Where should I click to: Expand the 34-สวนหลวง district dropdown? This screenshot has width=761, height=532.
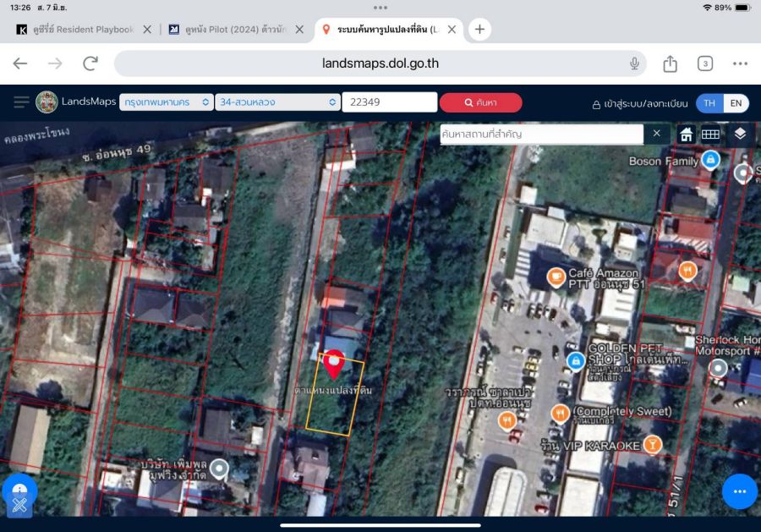[x=277, y=102]
